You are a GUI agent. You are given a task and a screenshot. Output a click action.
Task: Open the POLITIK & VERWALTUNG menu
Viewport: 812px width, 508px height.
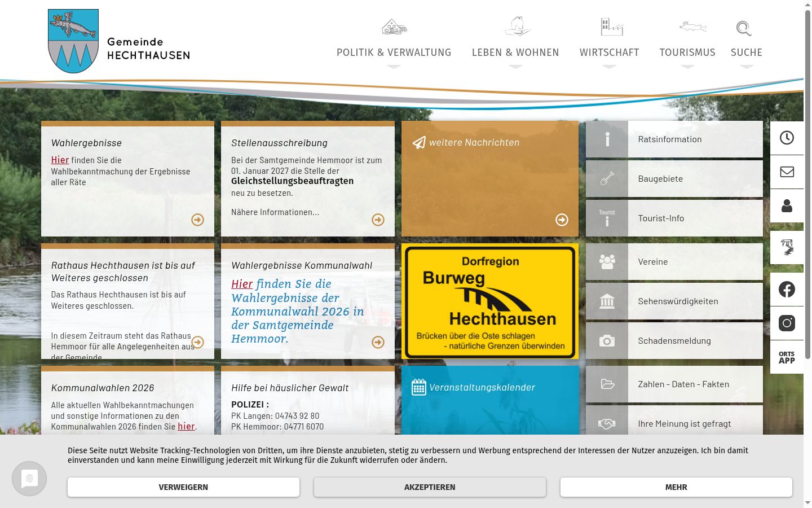point(394,52)
